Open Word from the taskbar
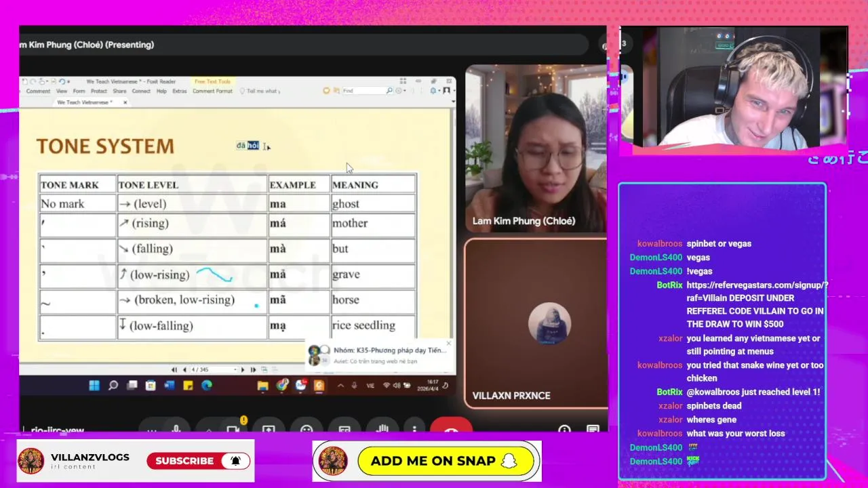868x488 pixels. click(x=169, y=386)
